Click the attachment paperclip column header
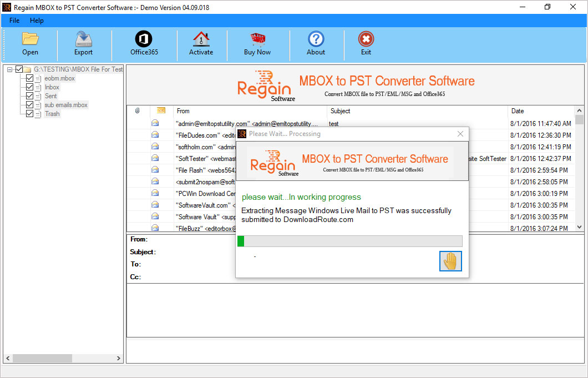The image size is (588, 378). pos(137,110)
